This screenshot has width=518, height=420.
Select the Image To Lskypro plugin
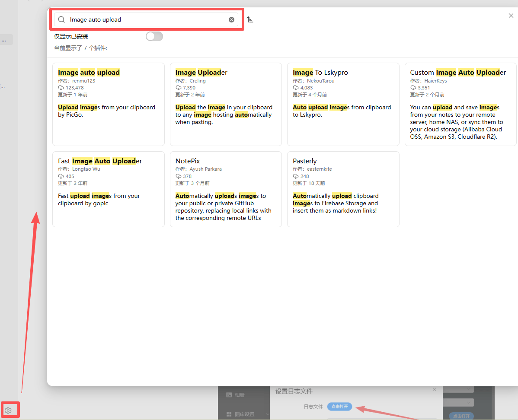click(x=343, y=104)
